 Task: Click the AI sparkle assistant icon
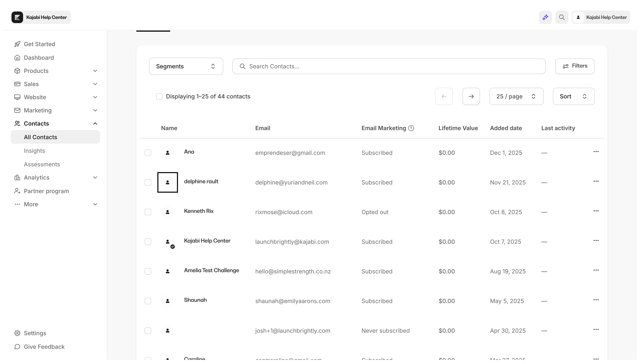545,17
